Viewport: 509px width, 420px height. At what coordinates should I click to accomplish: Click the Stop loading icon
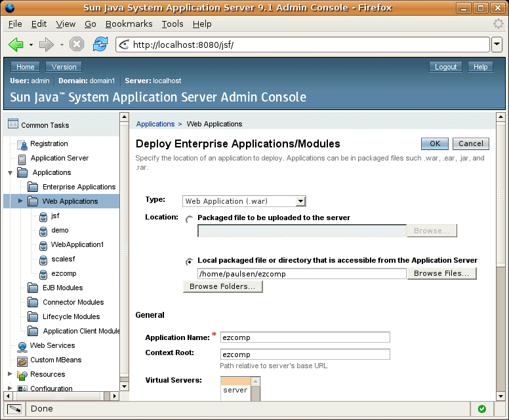(x=77, y=45)
